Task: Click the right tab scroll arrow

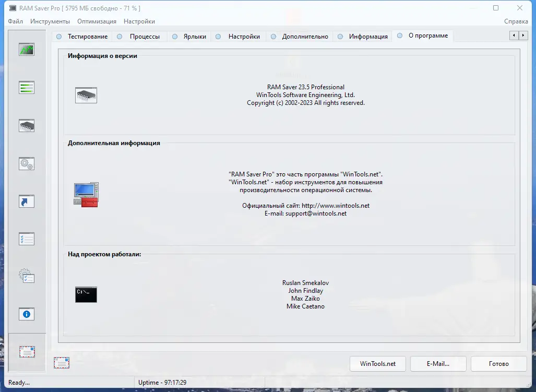Action: pyautogui.click(x=523, y=35)
